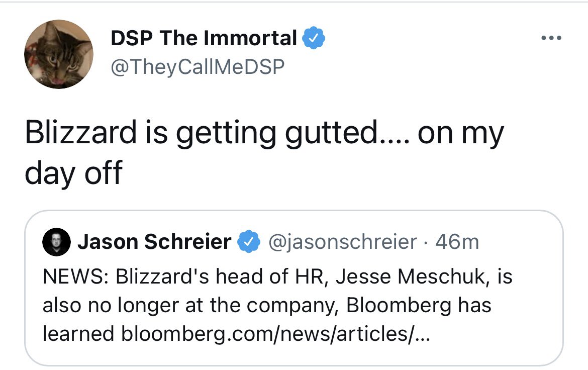Click the verified badge beside DSP The Immortal
This screenshot has width=588, height=370.
(314, 38)
